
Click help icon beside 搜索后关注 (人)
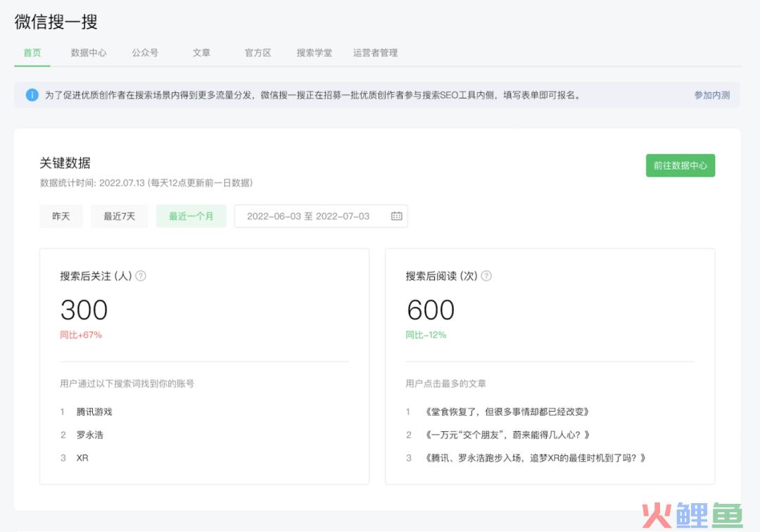141,276
